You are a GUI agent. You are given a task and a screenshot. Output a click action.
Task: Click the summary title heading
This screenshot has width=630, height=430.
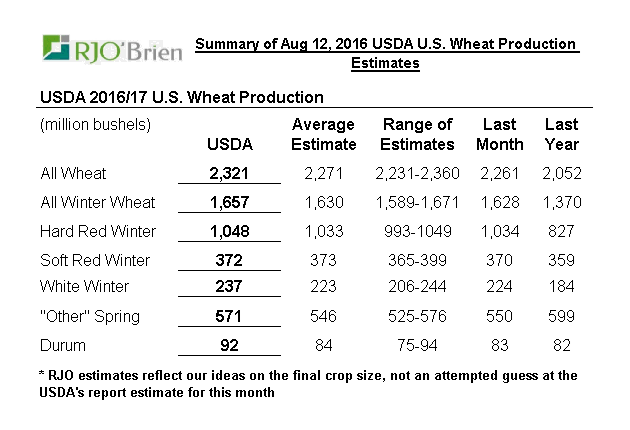[x=385, y=53]
